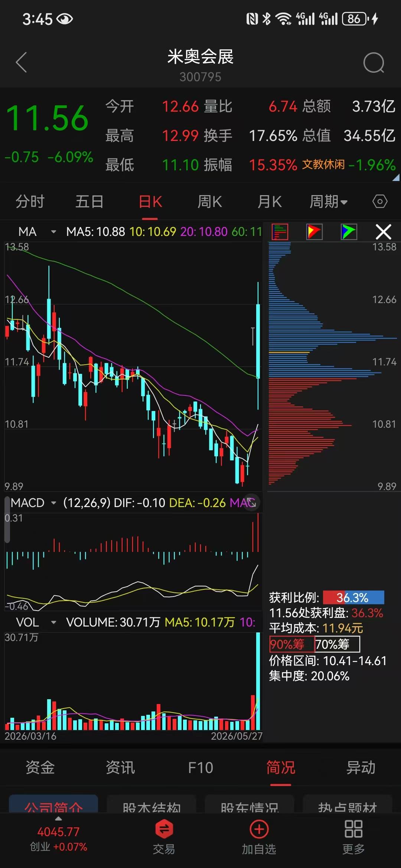Viewport: 401px width, 868px height.
Task: Tap the 2026/03/16 date label
Action: click(30, 736)
